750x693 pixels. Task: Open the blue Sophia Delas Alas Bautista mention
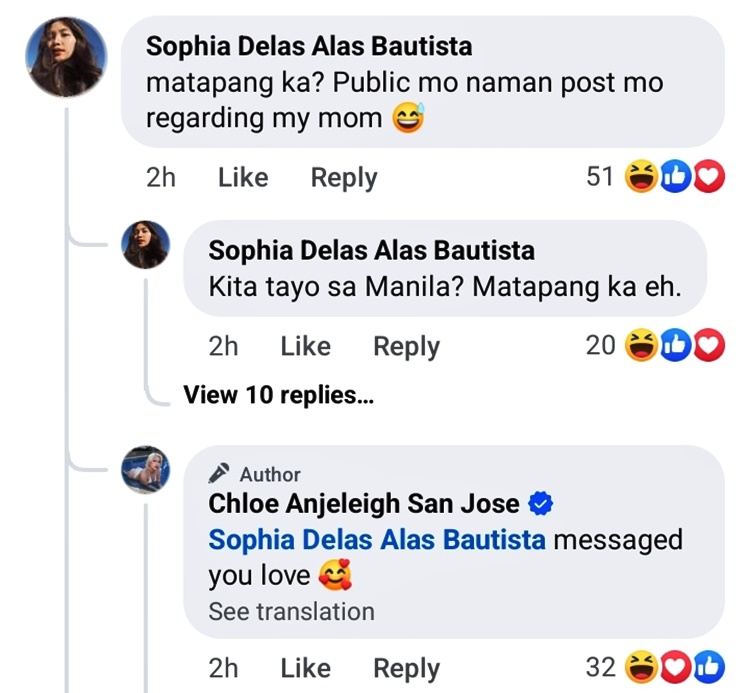pyautogui.click(x=377, y=540)
